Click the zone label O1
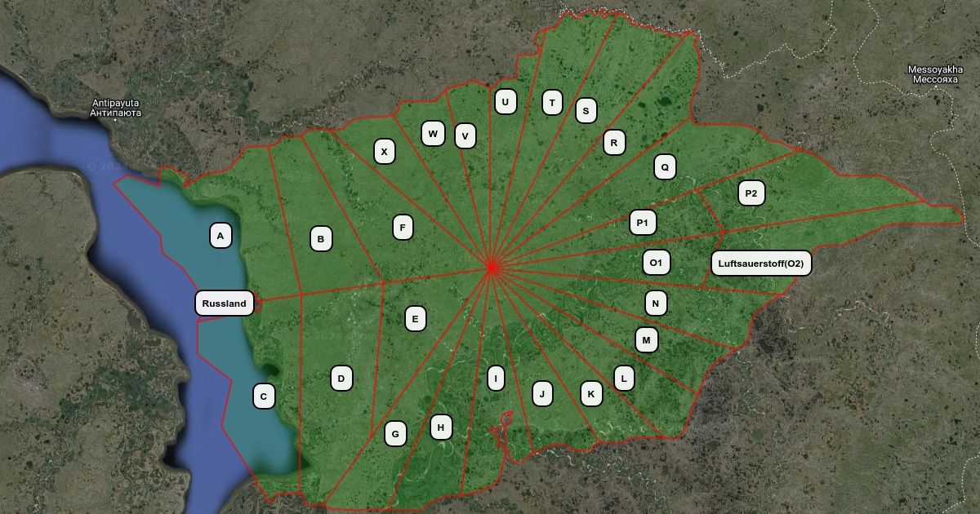The width and height of the screenshot is (980, 514). [x=657, y=262]
